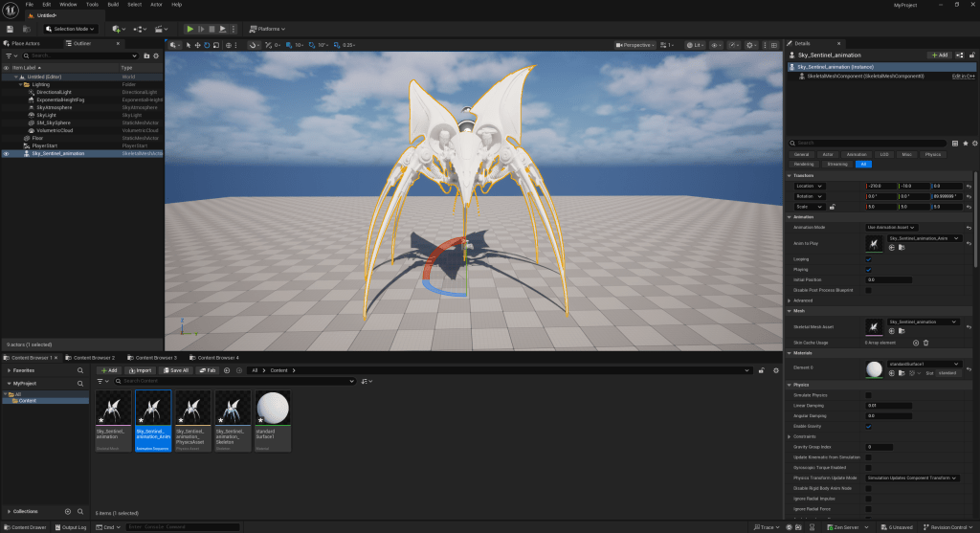Toggle the Looping checkbox
The height and width of the screenshot is (533, 980).
868,259
